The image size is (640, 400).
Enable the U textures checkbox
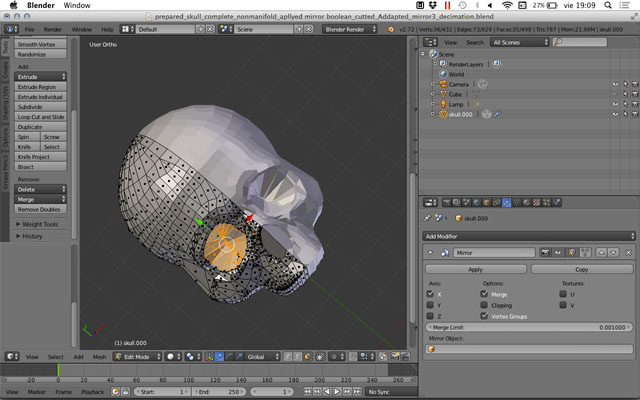point(563,294)
